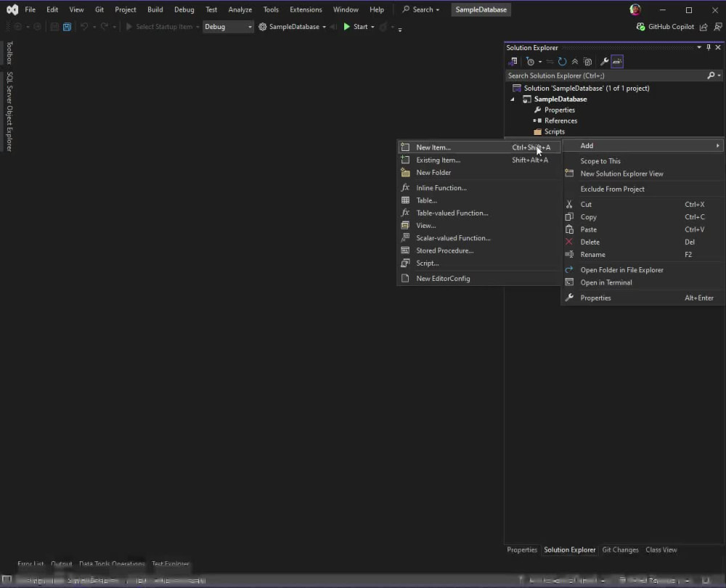Viewport: 726px width, 588px height.
Task: Collapse the SampleDatabase project node
Action: coord(513,99)
